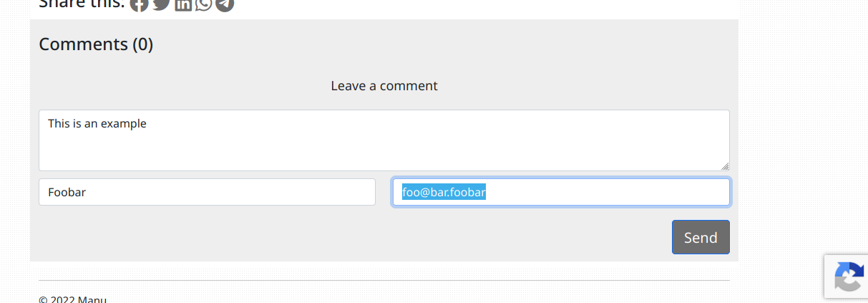868x303 pixels.
Task: Share this post on LinkedIn
Action: click(x=183, y=4)
